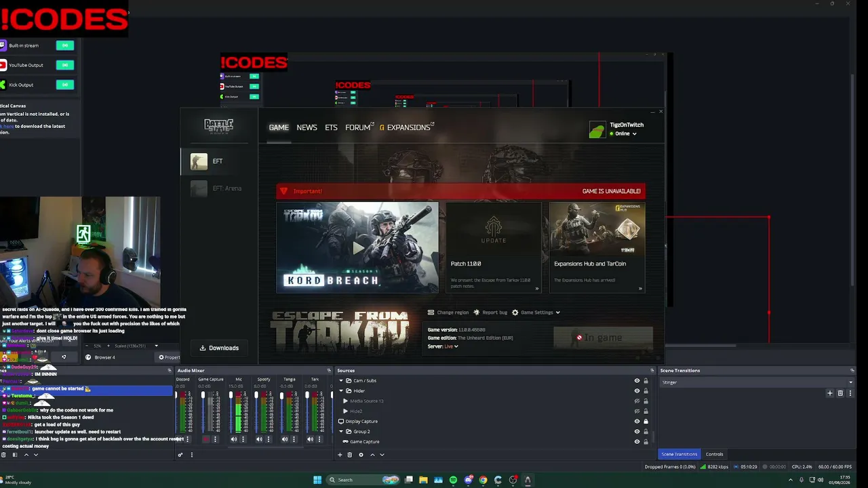Hide the Cam / Subs group
This screenshot has height=488, width=868.
637,381
